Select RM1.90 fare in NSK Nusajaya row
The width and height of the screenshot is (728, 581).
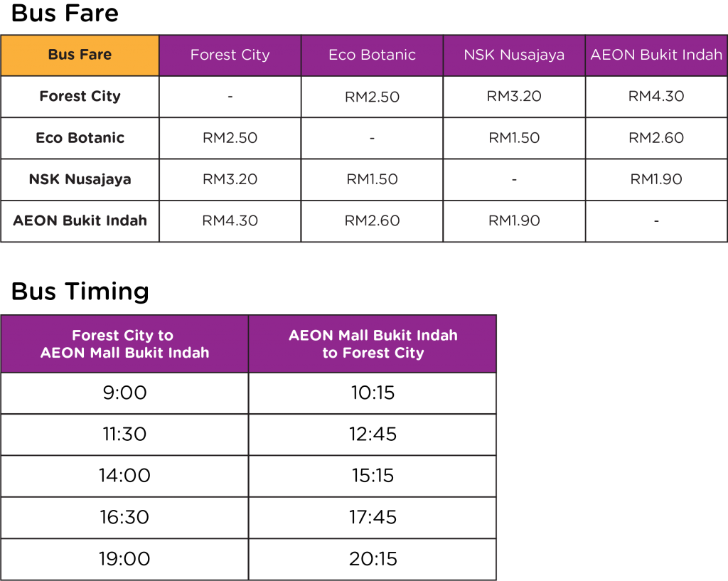(x=656, y=179)
